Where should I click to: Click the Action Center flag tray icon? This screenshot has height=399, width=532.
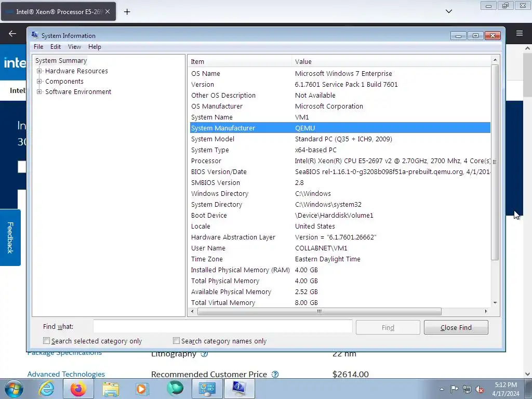click(x=454, y=389)
